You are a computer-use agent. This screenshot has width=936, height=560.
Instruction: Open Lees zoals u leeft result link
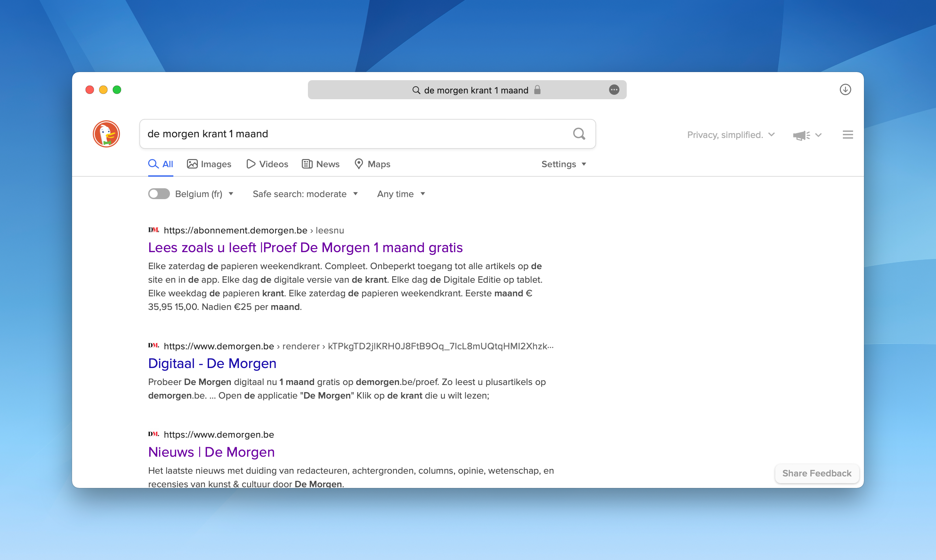pos(305,247)
